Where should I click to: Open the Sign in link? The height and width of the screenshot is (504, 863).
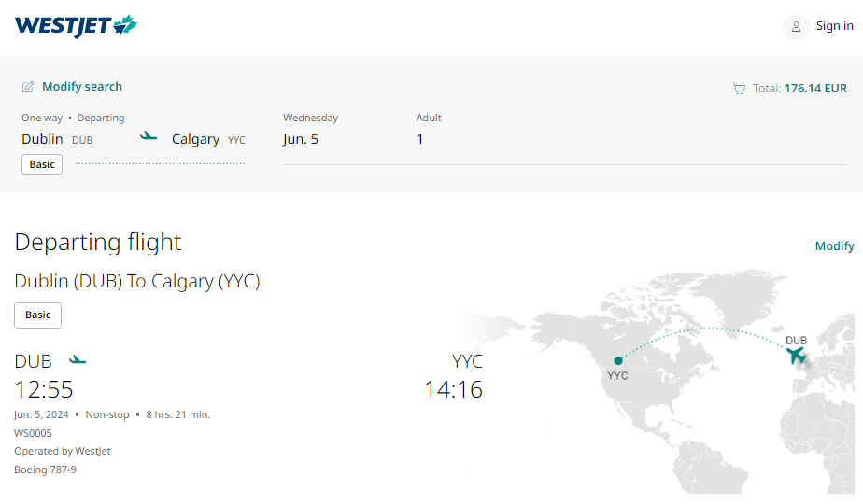tap(834, 26)
